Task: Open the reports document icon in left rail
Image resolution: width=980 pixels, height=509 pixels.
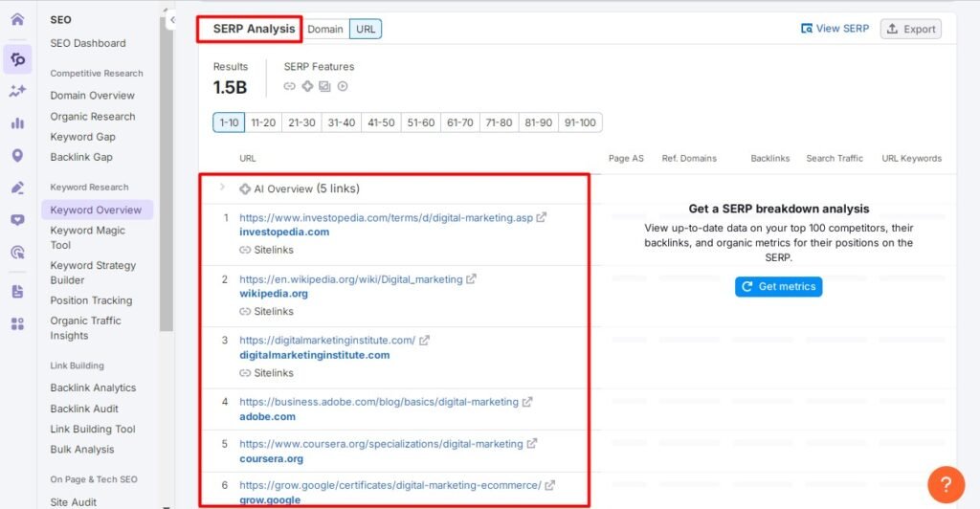Action: [x=17, y=292]
